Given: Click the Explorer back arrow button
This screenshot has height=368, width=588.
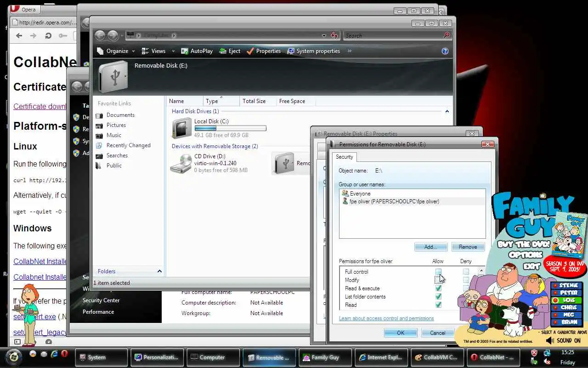Looking at the screenshot, I should [x=100, y=35].
